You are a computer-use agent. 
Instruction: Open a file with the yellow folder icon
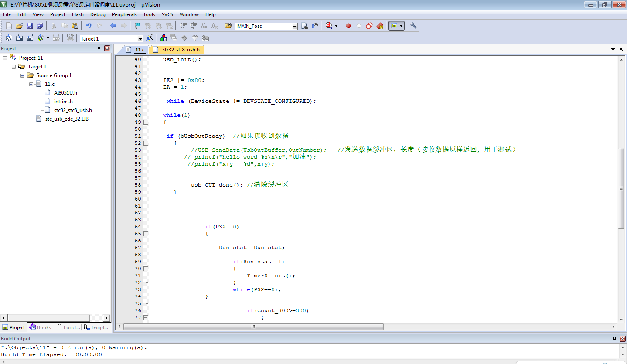(19, 26)
